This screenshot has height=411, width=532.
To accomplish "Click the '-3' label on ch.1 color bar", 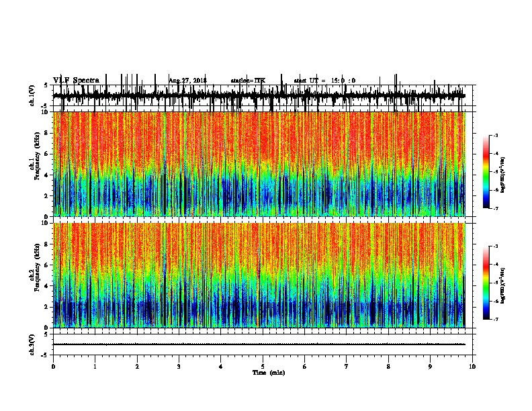I will [x=495, y=135].
